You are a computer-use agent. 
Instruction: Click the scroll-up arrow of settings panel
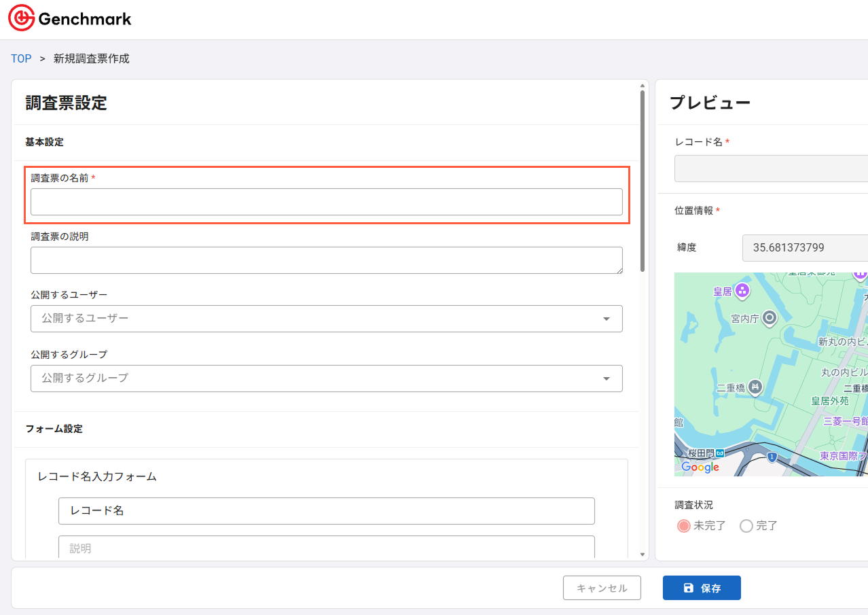pos(643,86)
